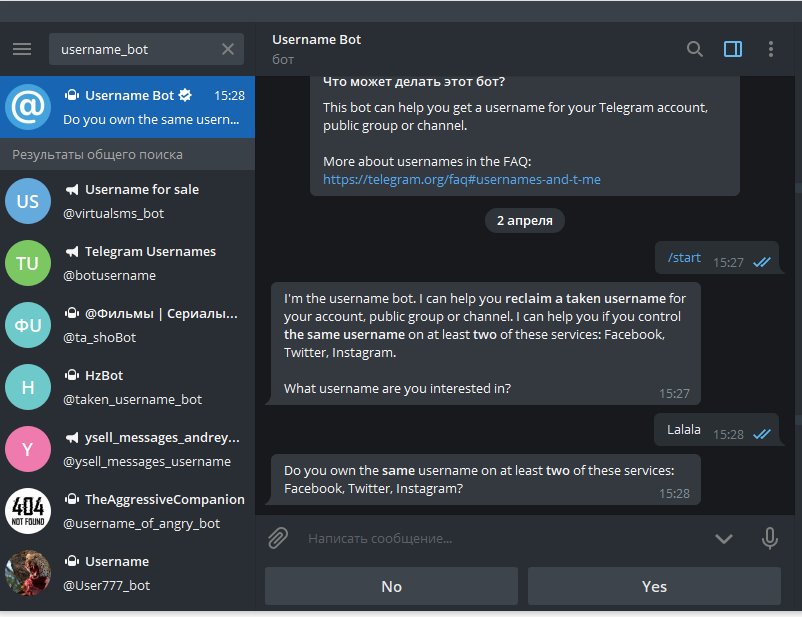Clear the username_bot search text

228,49
